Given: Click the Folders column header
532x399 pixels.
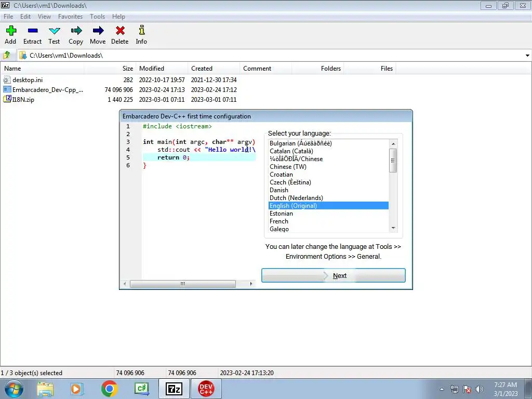Looking at the screenshot, I should (x=317, y=68).
